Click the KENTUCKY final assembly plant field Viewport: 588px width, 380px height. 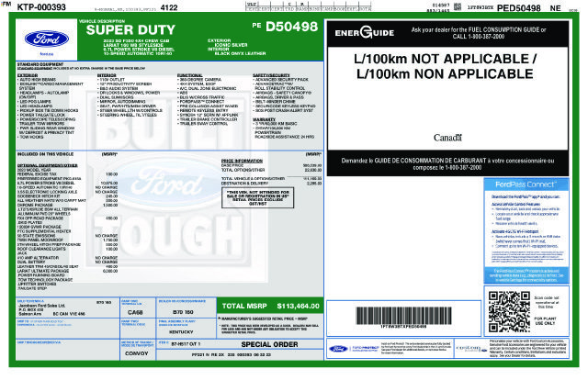[x=181, y=332]
